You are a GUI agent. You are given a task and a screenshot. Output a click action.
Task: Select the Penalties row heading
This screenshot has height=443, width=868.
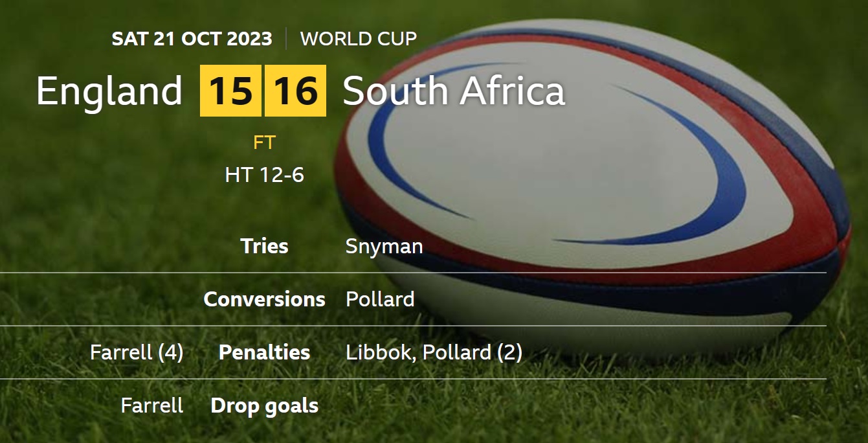264,352
